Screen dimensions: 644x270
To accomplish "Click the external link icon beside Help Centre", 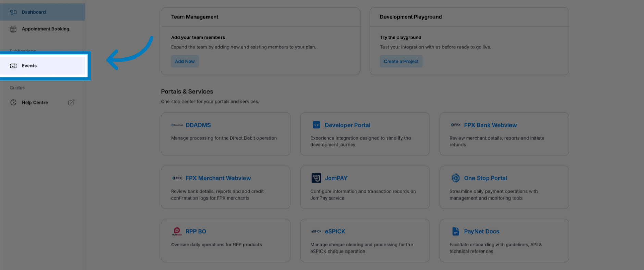I will tap(71, 102).
